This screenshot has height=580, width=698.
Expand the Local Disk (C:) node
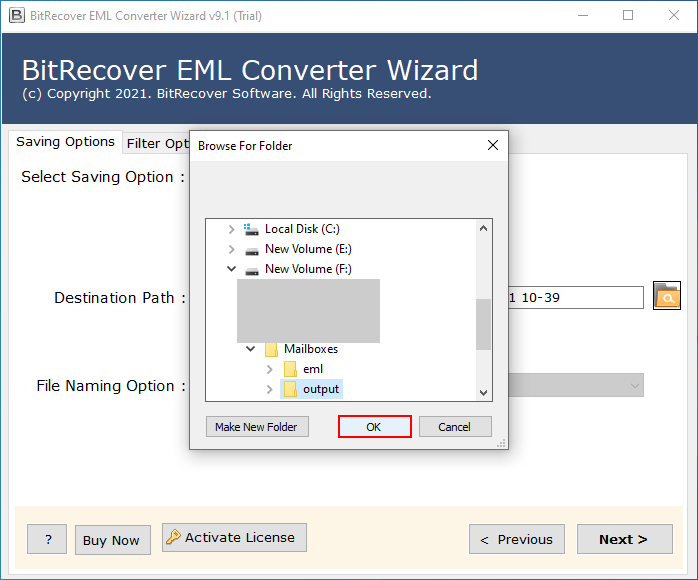pyautogui.click(x=231, y=229)
